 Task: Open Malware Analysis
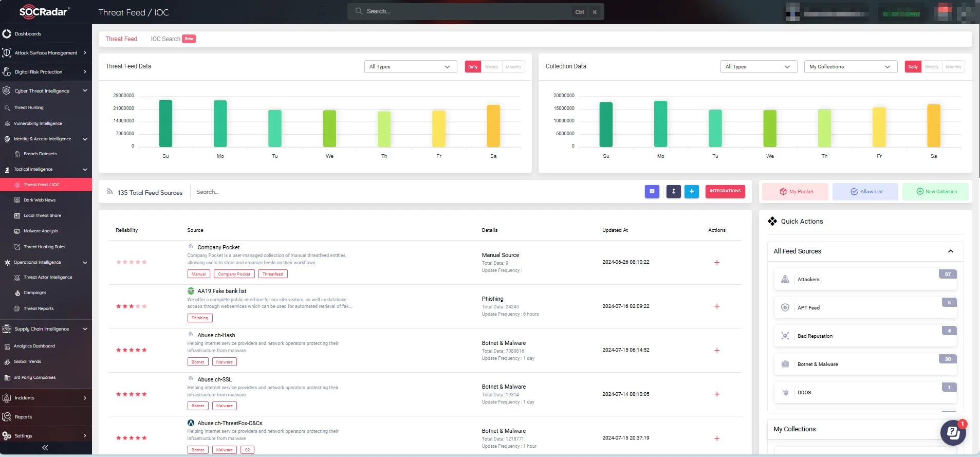(x=41, y=231)
